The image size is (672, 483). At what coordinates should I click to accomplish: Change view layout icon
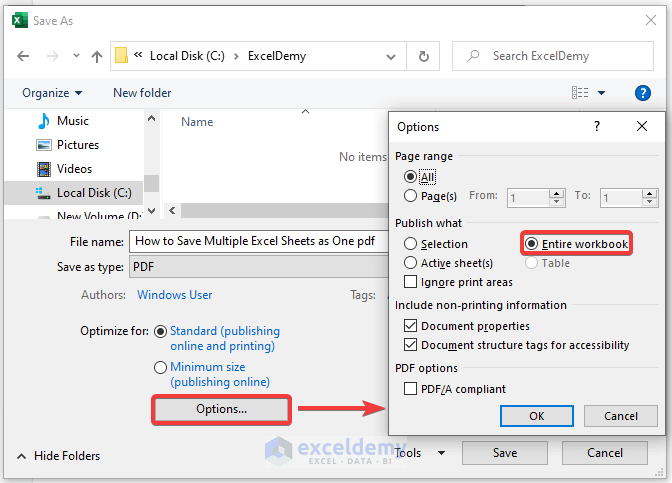[580, 93]
